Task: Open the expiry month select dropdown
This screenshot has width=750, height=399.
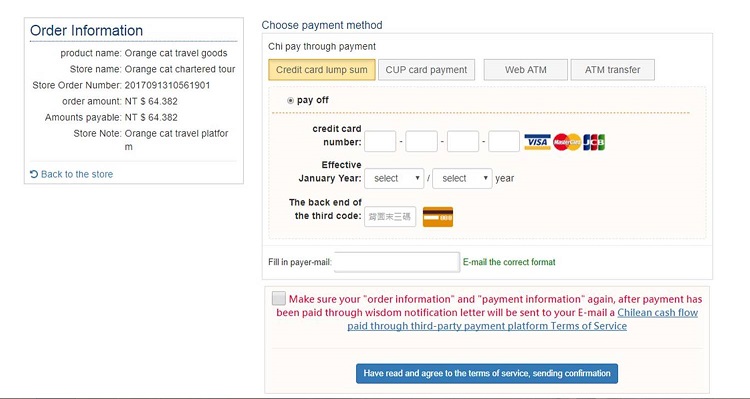Action: point(394,178)
